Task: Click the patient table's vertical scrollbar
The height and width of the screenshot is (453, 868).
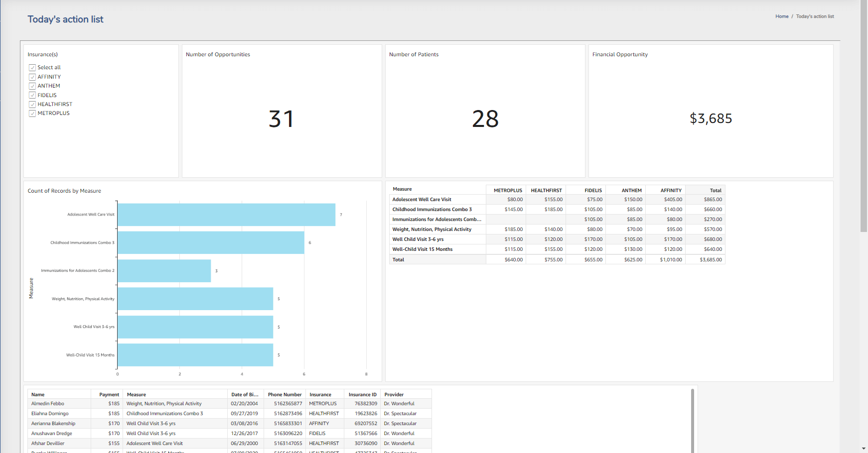Action: pyautogui.click(x=693, y=421)
